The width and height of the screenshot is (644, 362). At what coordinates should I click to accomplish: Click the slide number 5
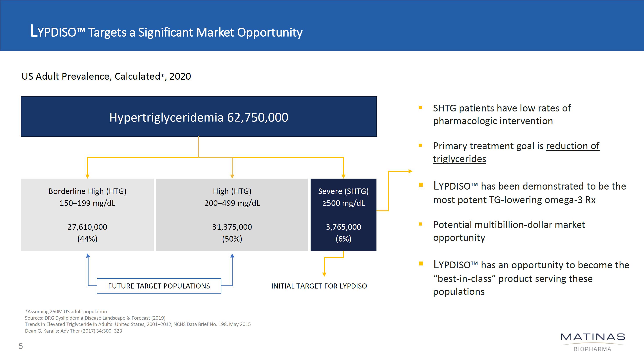pyautogui.click(x=21, y=346)
